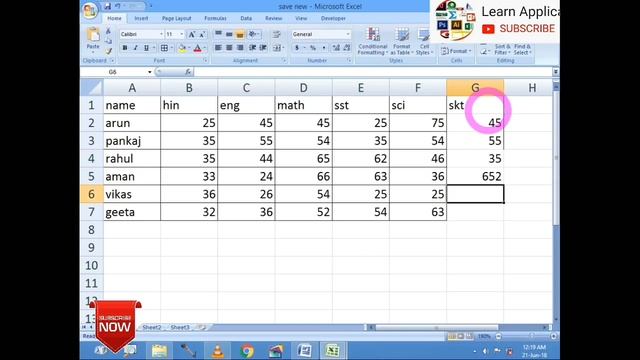The height and width of the screenshot is (360, 640).
Task: Expand the Name Box dropdown arrow
Action: point(150,72)
